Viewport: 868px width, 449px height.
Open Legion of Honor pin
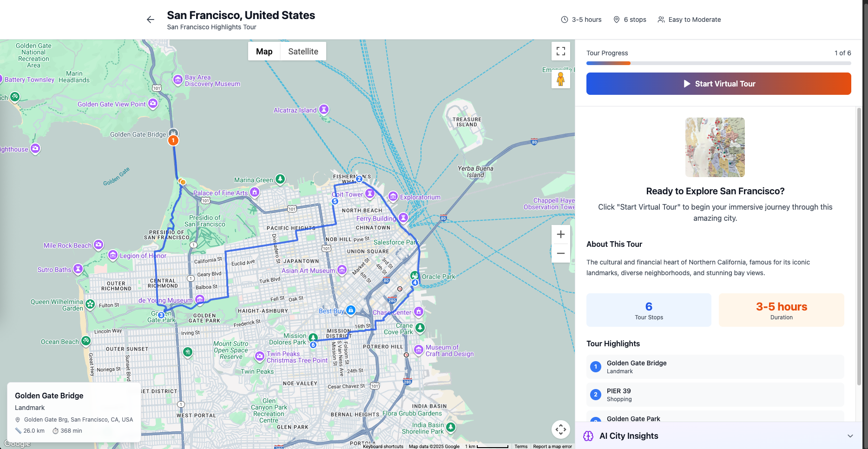[x=113, y=255]
